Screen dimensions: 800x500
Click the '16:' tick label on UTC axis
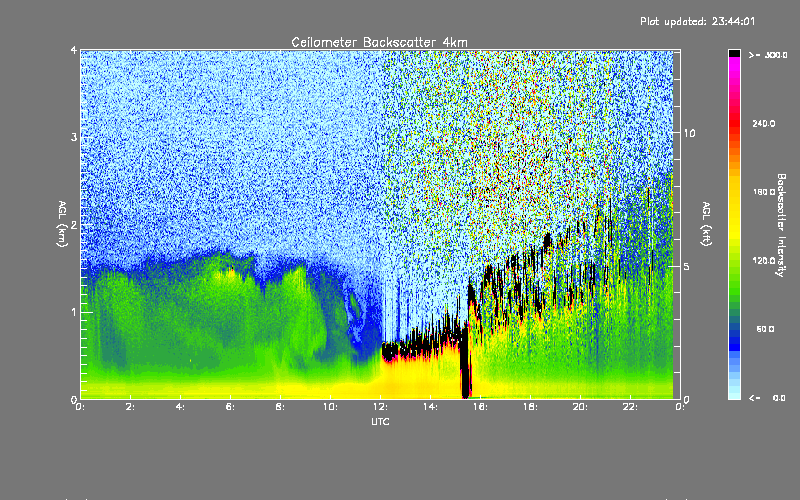tap(480, 407)
